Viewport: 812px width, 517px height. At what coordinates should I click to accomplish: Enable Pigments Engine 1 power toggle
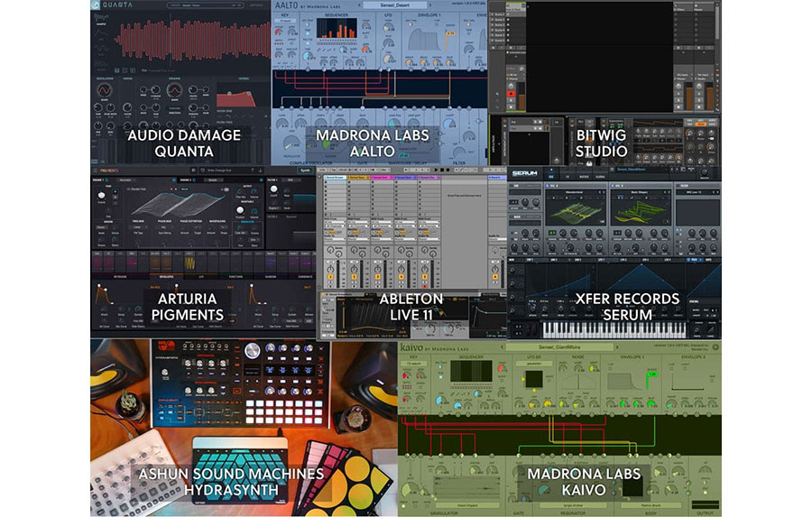tap(107, 180)
